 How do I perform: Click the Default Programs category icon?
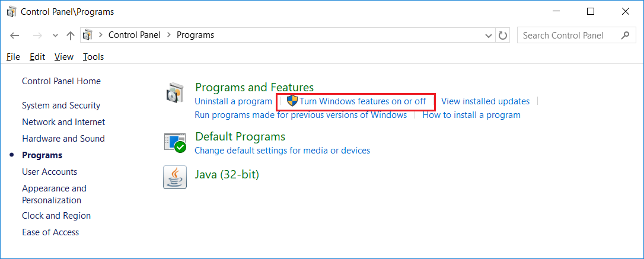click(175, 142)
